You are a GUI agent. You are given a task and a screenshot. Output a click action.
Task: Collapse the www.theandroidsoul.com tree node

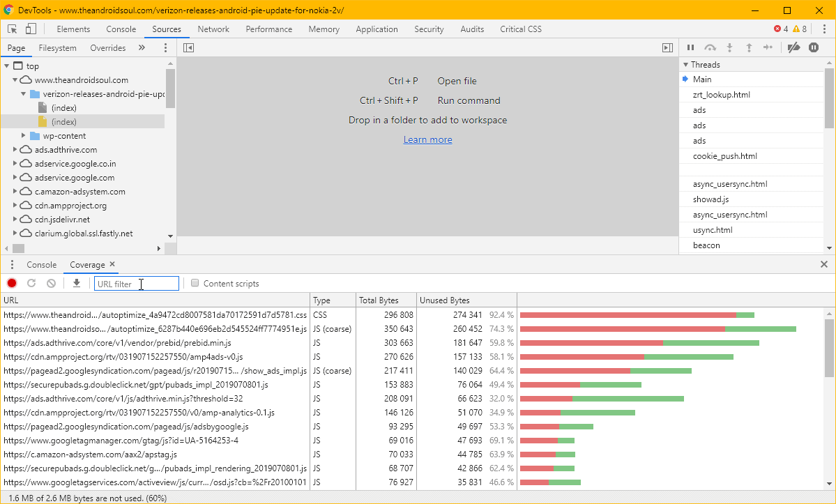(x=15, y=79)
